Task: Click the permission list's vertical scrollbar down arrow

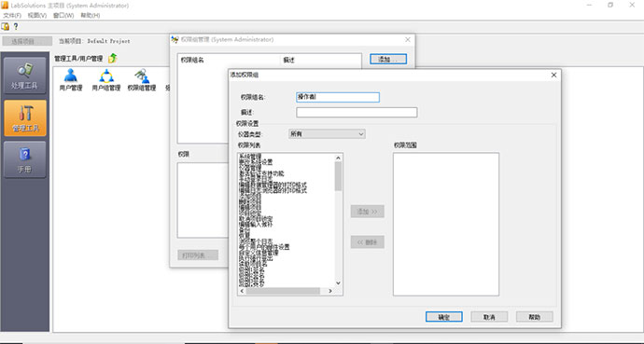Action: [x=338, y=282]
